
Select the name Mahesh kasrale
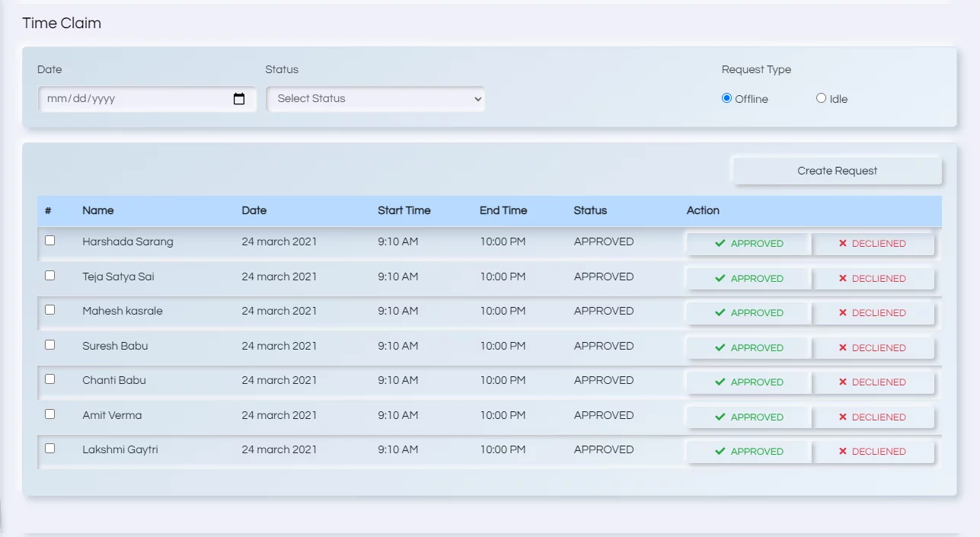[123, 311]
